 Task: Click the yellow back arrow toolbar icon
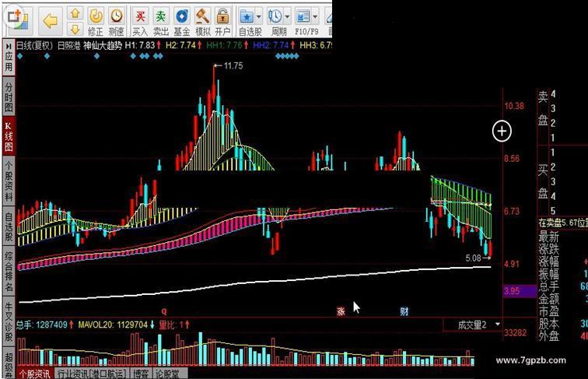[51, 21]
